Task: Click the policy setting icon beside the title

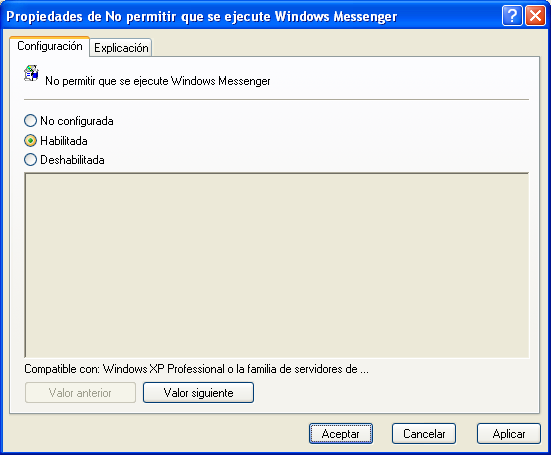Action: 31,73
